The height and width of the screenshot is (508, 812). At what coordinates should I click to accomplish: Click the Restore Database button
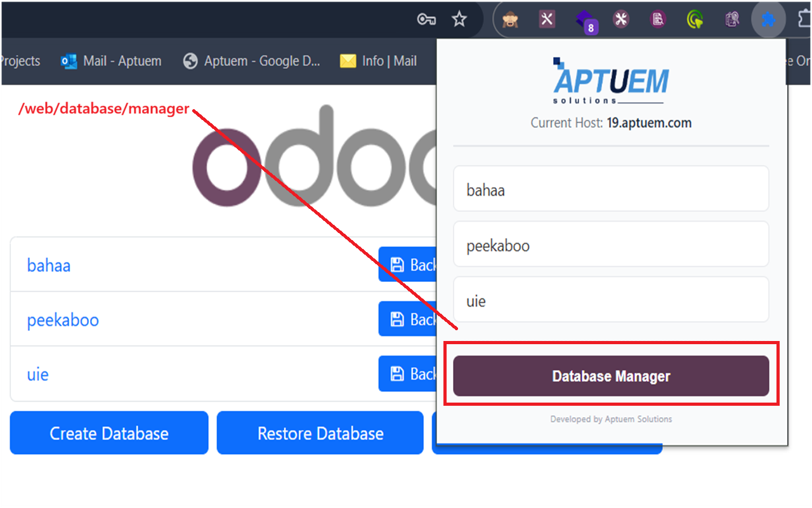click(320, 433)
